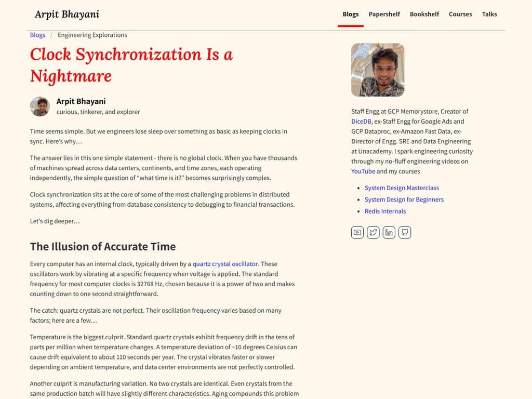Viewport: 532px width, 399px height.
Task: Click the GitHub octocat icon
Action: click(405, 232)
